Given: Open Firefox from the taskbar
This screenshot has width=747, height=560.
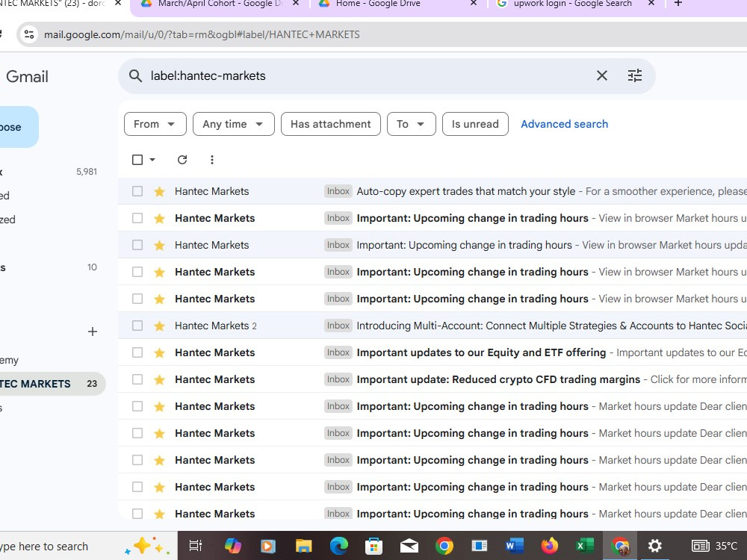Looking at the screenshot, I should tap(549, 546).
